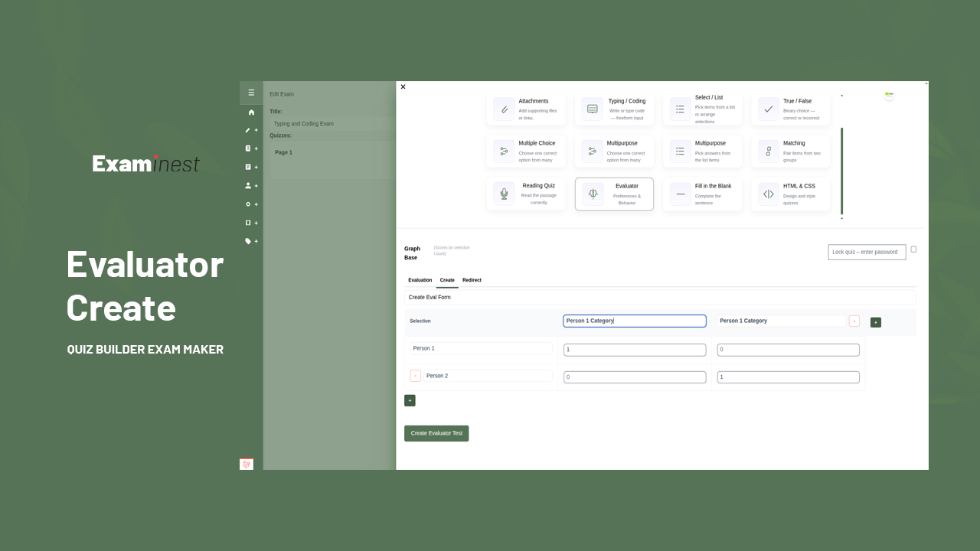Switch to the Evaluation tab

420,280
